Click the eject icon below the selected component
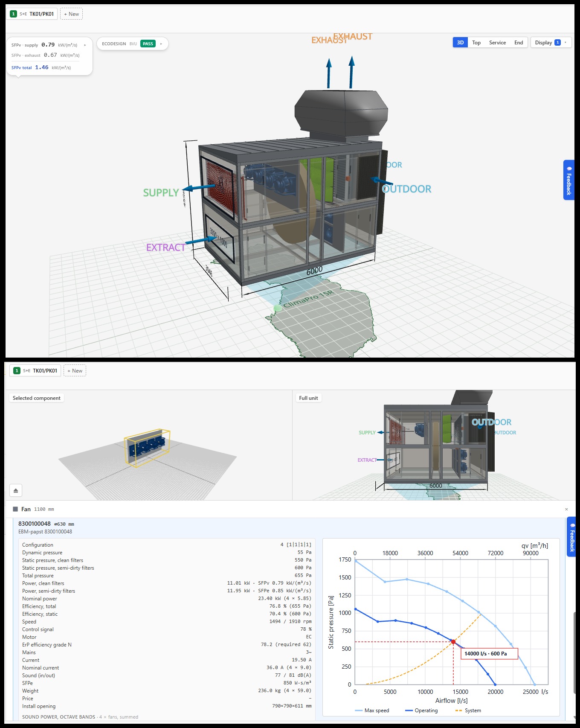This screenshot has width=580, height=728. pos(16,490)
